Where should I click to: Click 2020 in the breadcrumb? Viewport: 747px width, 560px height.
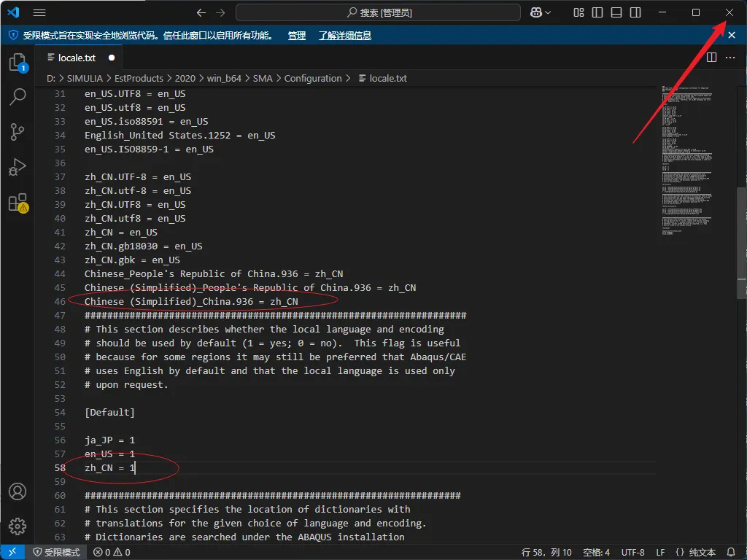coord(185,79)
